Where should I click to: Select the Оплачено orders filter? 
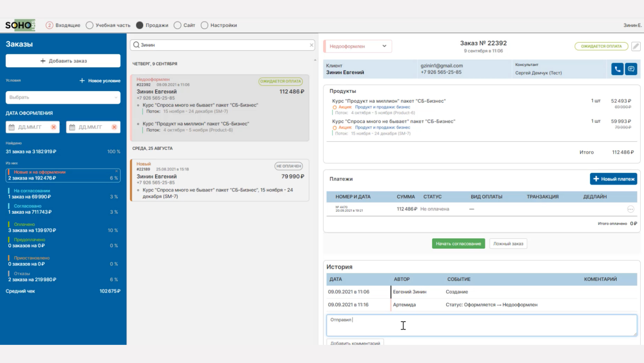pos(63,227)
